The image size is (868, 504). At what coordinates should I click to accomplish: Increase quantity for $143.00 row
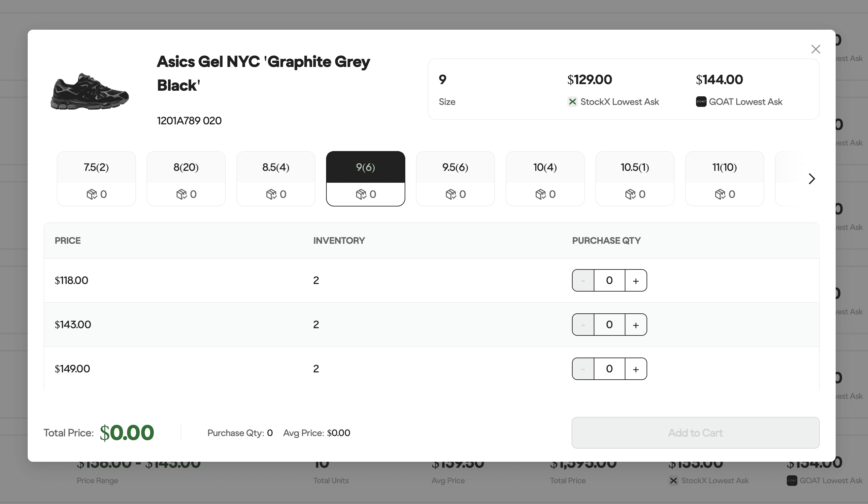[636, 325]
